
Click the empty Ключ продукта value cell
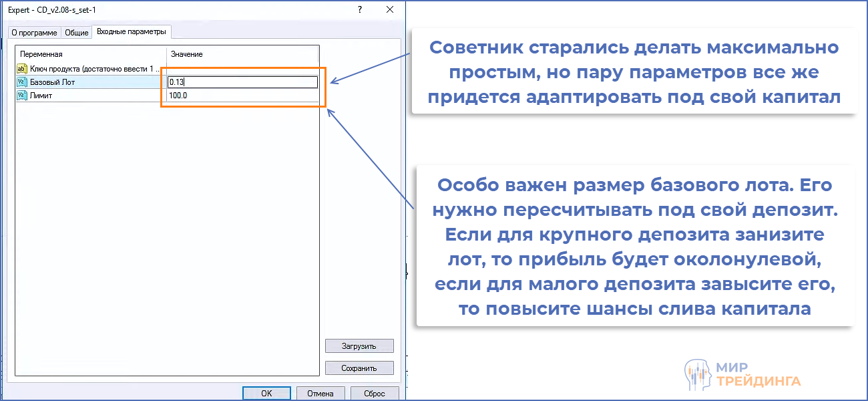pyautogui.click(x=242, y=68)
